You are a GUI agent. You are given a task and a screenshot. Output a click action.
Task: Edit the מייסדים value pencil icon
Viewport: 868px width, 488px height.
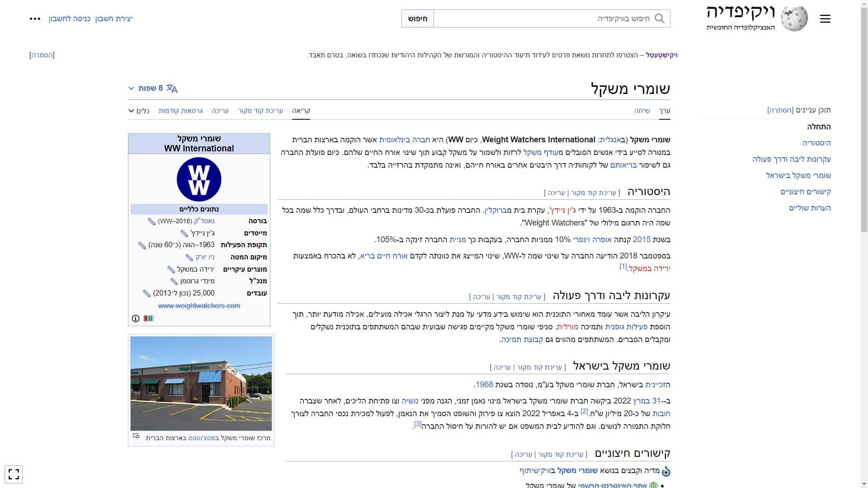point(184,233)
